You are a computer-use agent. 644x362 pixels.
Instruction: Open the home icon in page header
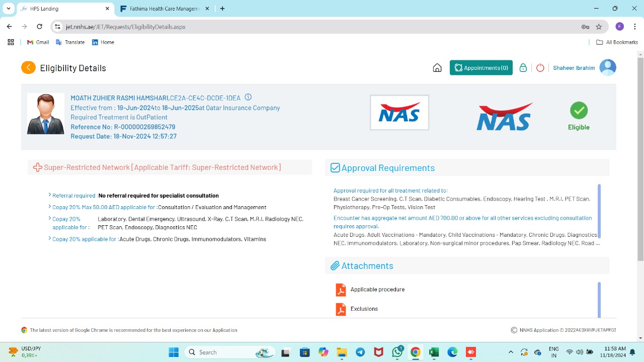(437, 68)
